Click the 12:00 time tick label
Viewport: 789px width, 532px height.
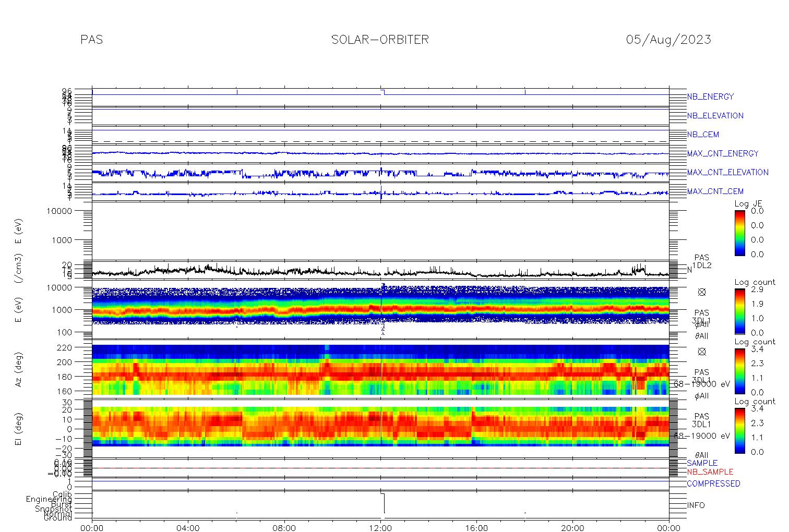(380, 528)
